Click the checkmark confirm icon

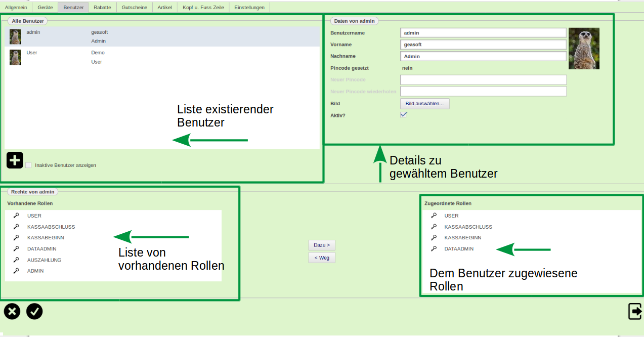(34, 311)
